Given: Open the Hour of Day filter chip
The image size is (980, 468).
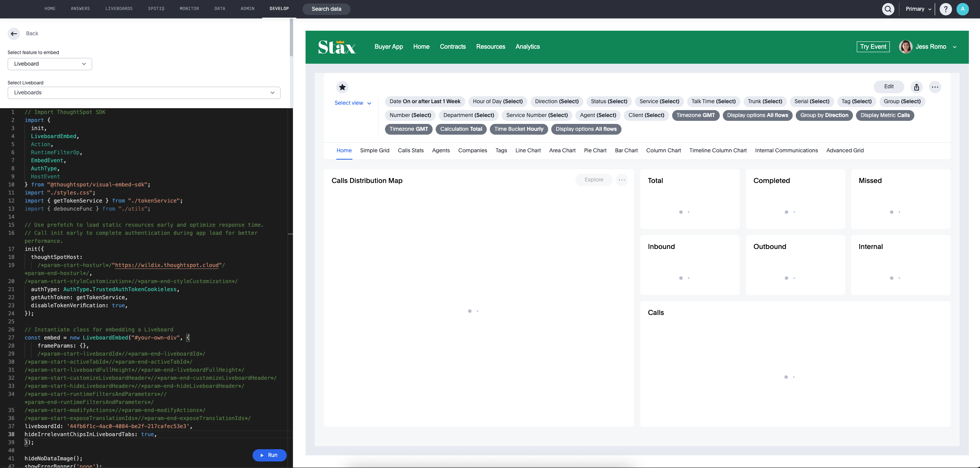Looking at the screenshot, I should 498,102.
